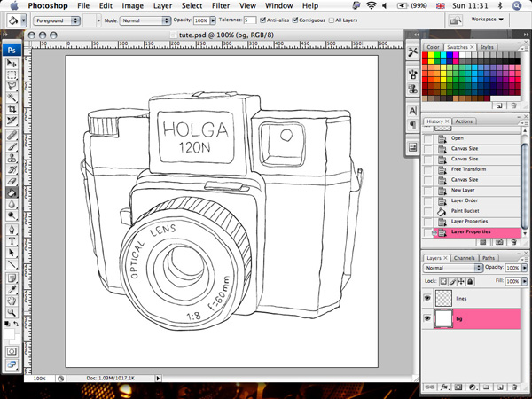The height and width of the screenshot is (399, 532).
Task: Create new adjustment layer
Action: click(473, 387)
